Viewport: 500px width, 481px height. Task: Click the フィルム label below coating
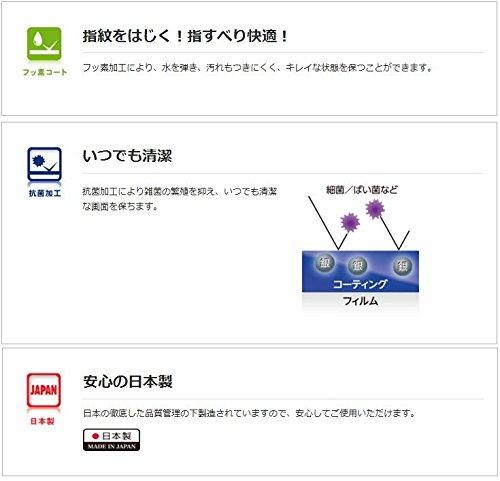[360, 301]
